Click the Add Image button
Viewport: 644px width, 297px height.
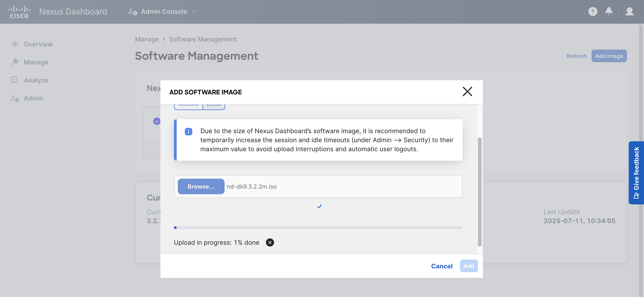coord(609,56)
